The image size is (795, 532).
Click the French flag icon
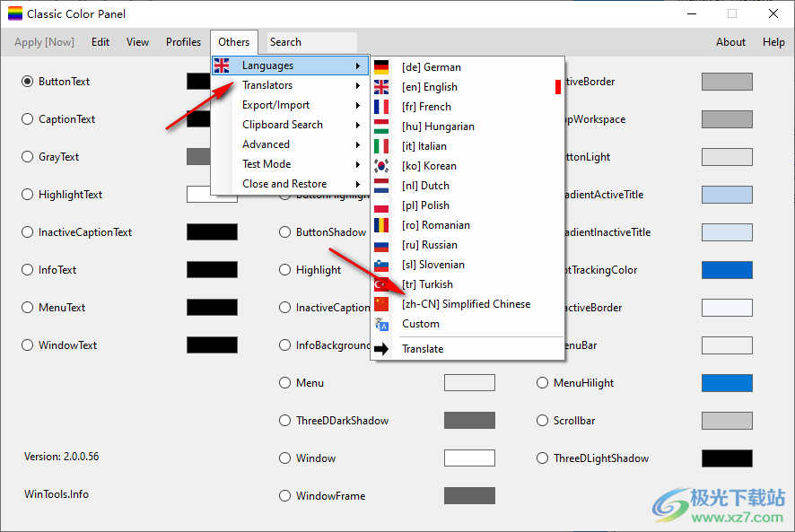(x=381, y=107)
